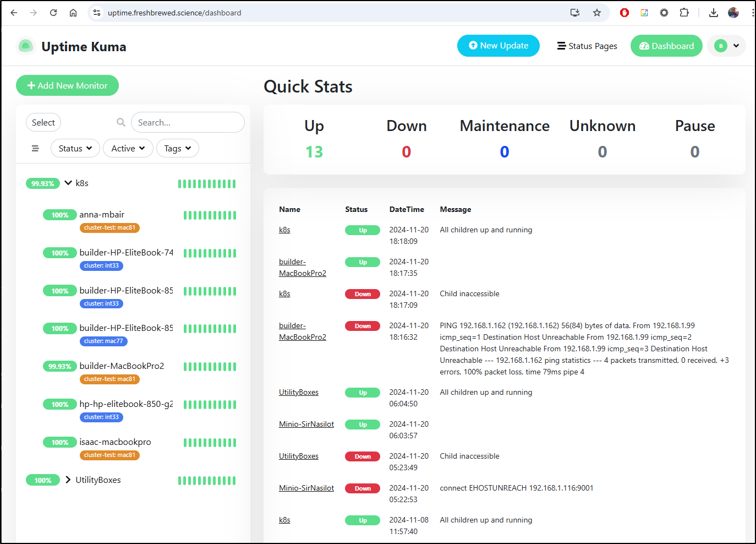Click the New Update button

click(498, 46)
